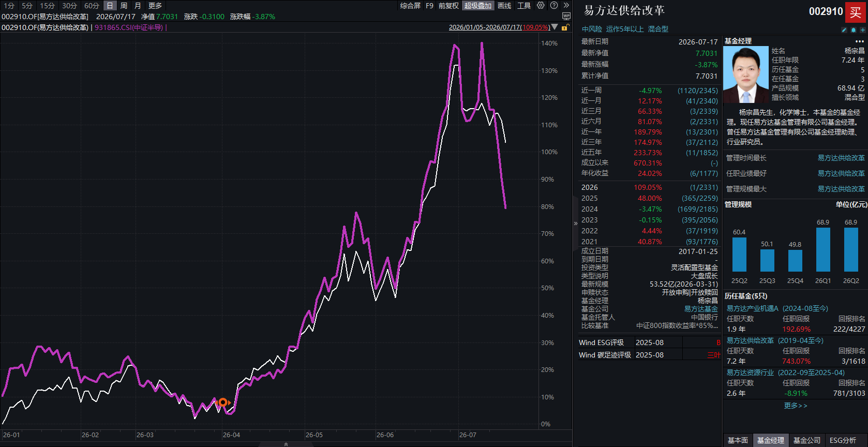Switch to 基金经理 tab
Viewport: 868px width, 447px height.
771,440
